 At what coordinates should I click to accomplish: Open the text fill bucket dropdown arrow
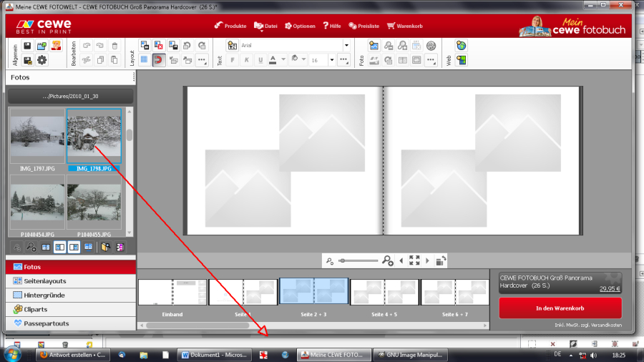303,60
